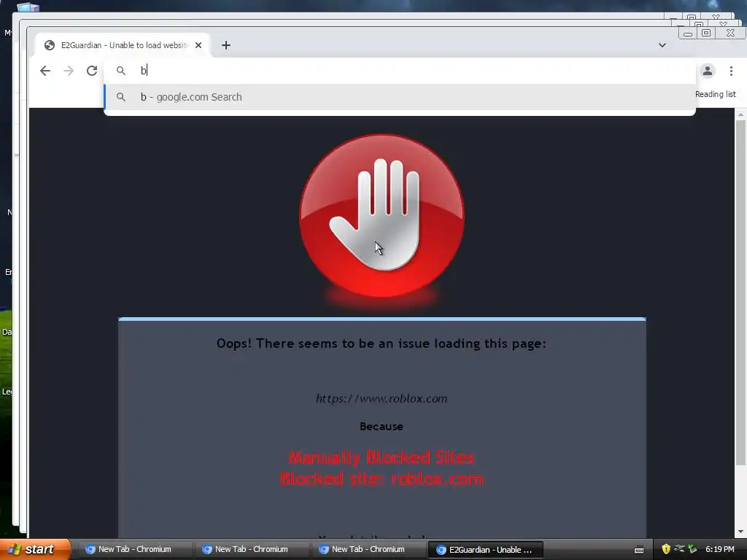This screenshot has width=747, height=560.
Task: Click the red stop hand image
Action: coord(382,216)
